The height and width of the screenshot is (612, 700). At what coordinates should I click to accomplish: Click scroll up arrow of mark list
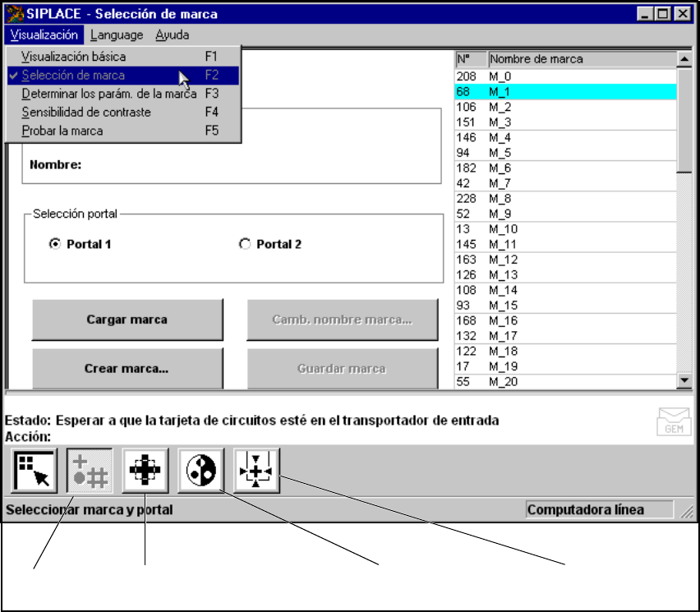click(x=684, y=59)
